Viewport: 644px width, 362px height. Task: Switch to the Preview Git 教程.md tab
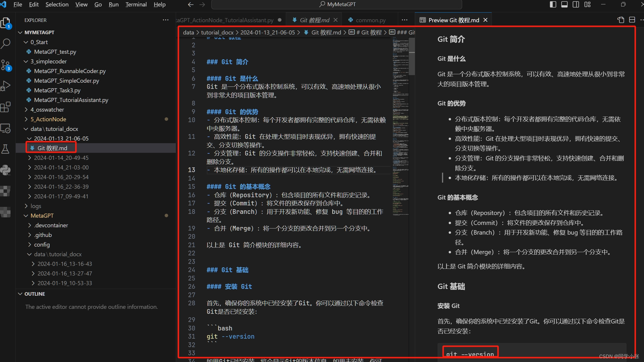[x=454, y=20]
